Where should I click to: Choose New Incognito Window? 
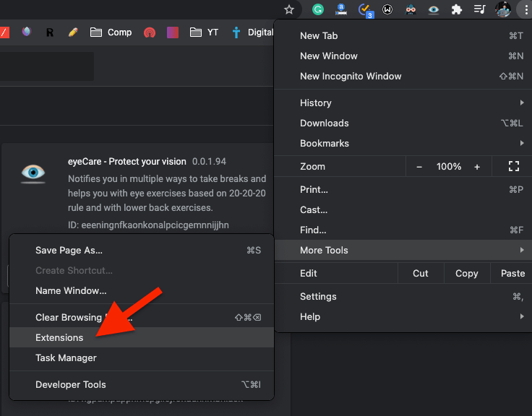point(351,77)
